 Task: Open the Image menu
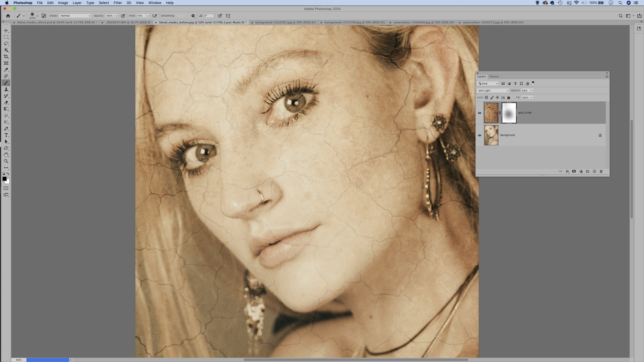click(x=63, y=3)
